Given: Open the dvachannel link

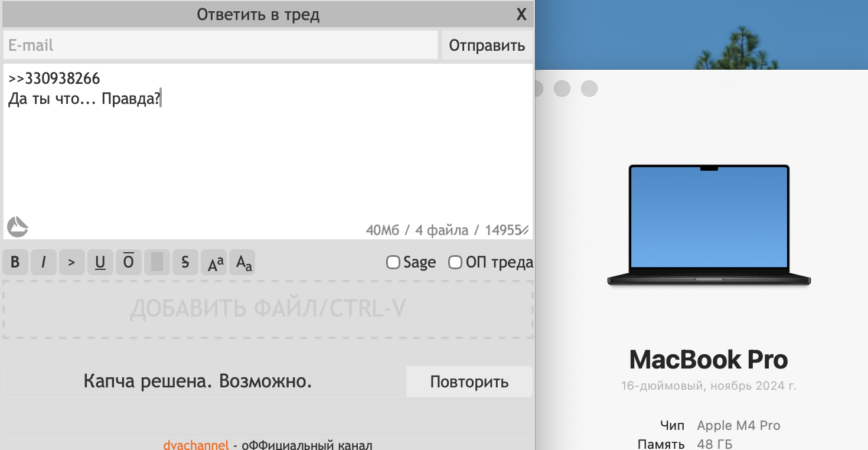Looking at the screenshot, I should pos(196,445).
